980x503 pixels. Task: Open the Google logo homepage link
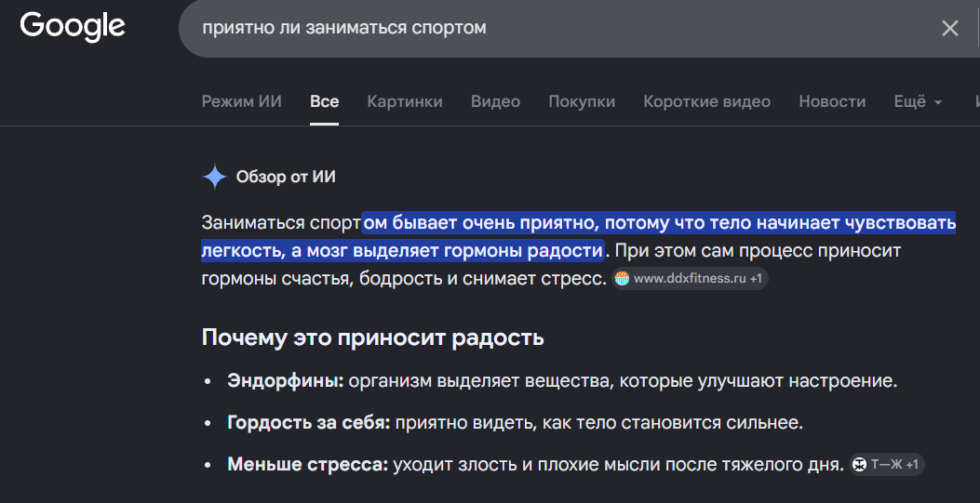pyautogui.click(x=73, y=28)
